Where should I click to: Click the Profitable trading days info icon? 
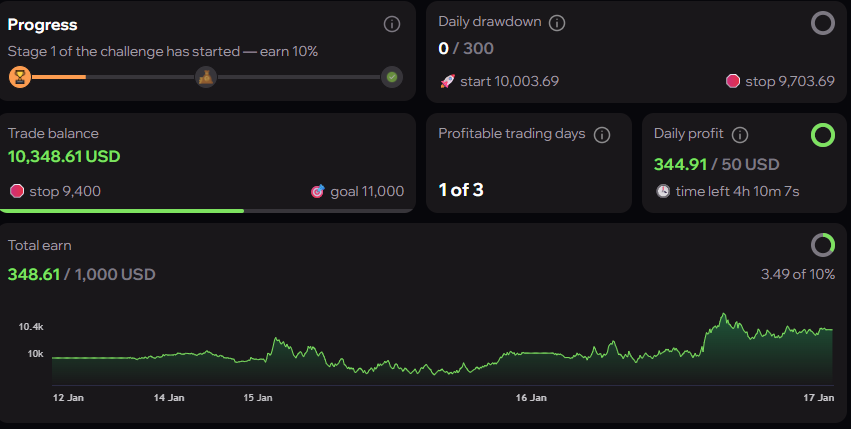(x=601, y=135)
